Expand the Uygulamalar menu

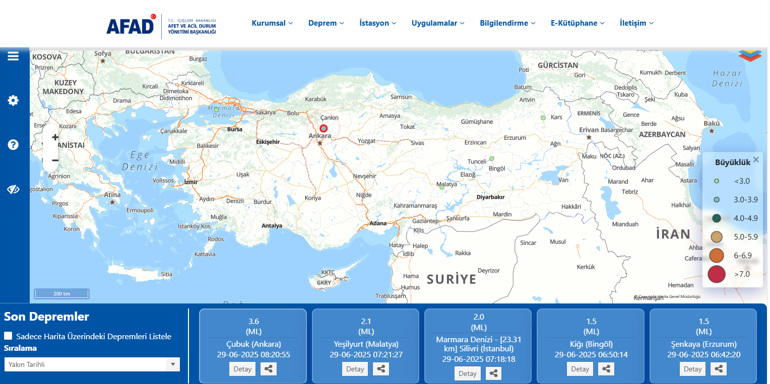(x=438, y=23)
